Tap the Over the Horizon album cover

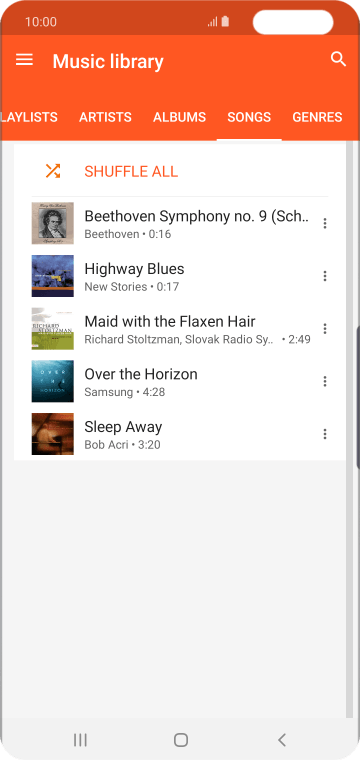(53, 381)
